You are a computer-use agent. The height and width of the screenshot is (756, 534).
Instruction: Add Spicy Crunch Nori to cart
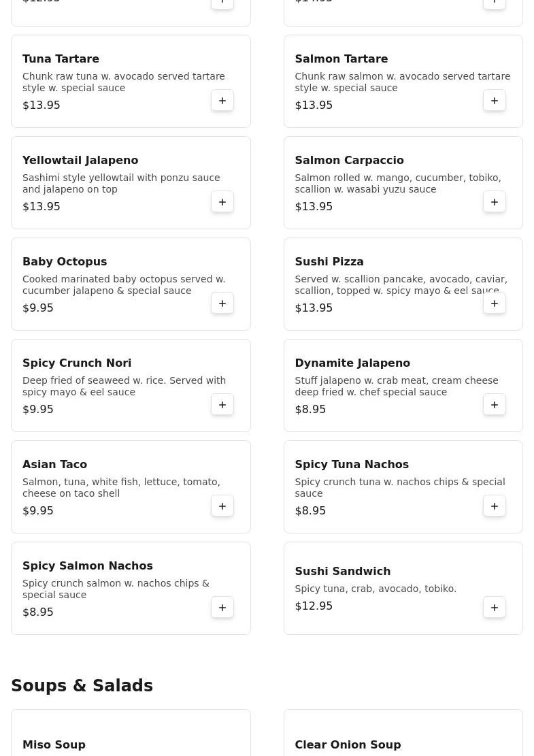(x=222, y=405)
